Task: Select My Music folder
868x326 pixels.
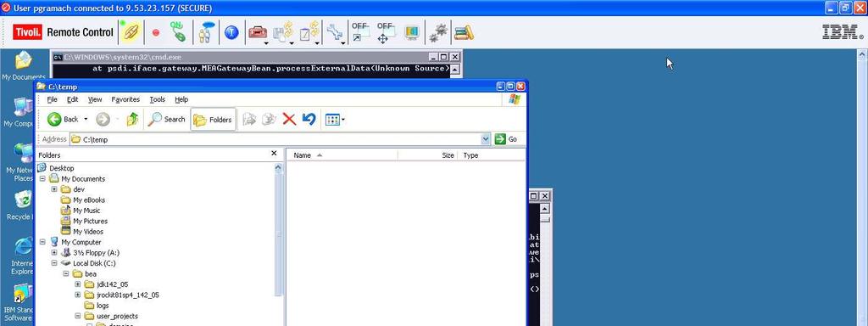Action: click(x=86, y=211)
